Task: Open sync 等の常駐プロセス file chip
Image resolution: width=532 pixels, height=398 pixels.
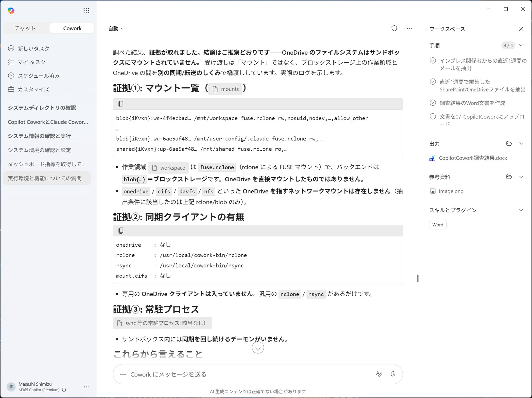Action: pos(162,323)
